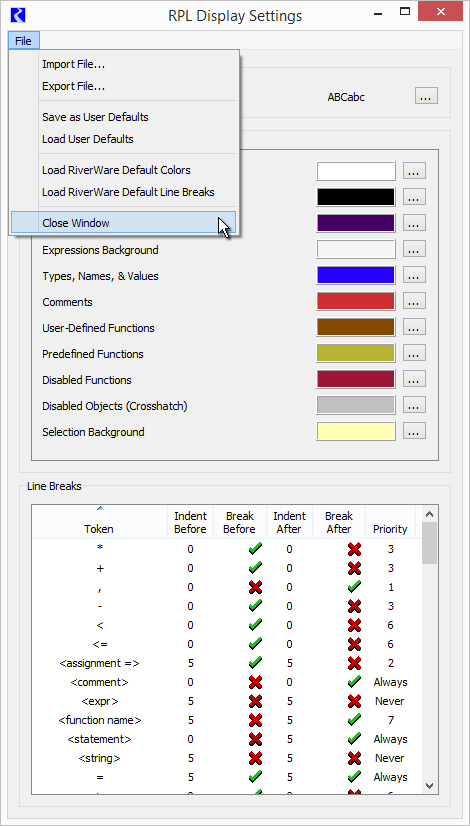This screenshot has height=826, width=470.
Task: Toggle Break Before checkmark for + token
Action: click(x=255, y=568)
